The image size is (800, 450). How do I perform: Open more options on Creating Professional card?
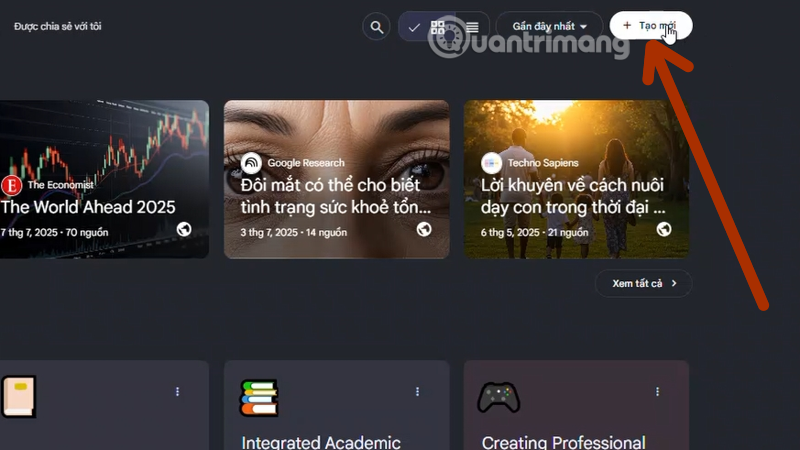(657, 391)
